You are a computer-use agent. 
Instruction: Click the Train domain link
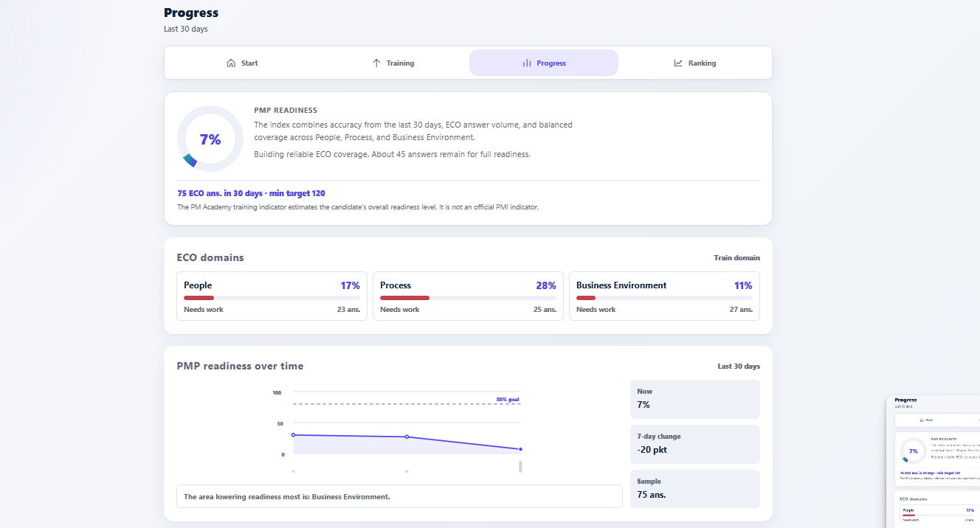[736, 258]
